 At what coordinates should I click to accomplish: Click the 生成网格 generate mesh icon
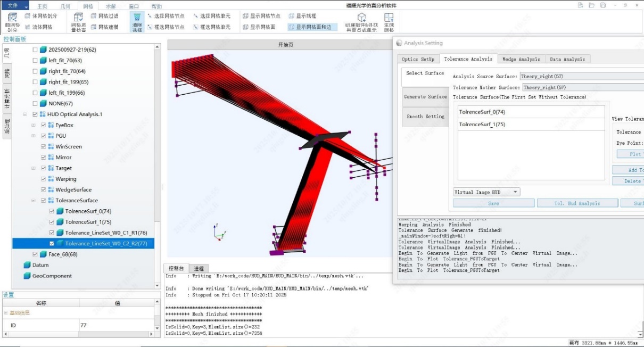(389, 22)
